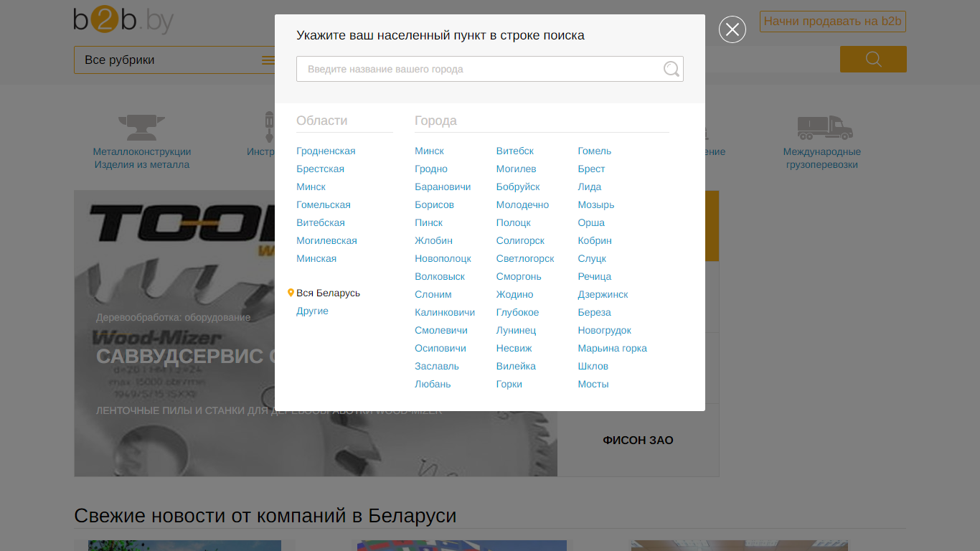980x551 pixels.
Task: Choose Орша city
Action: (x=591, y=222)
